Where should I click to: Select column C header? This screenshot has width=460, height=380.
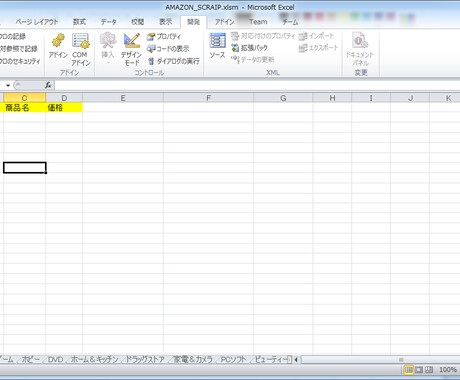coord(24,98)
